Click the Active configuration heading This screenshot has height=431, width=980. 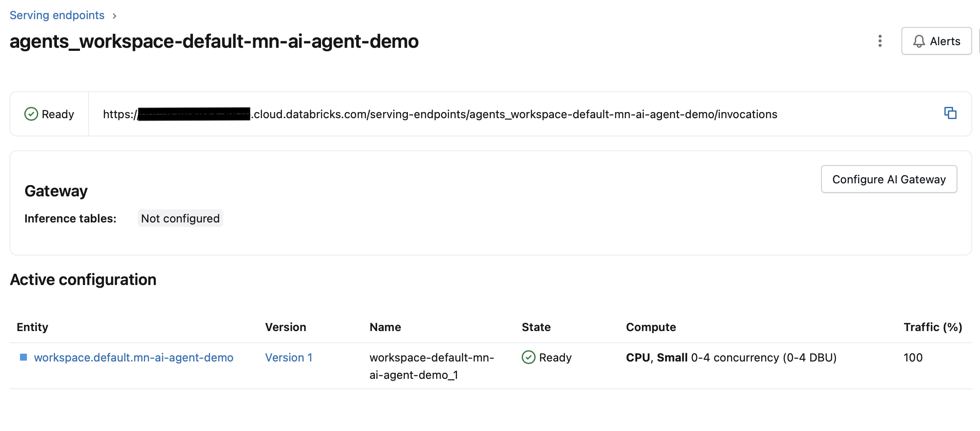[x=83, y=280]
